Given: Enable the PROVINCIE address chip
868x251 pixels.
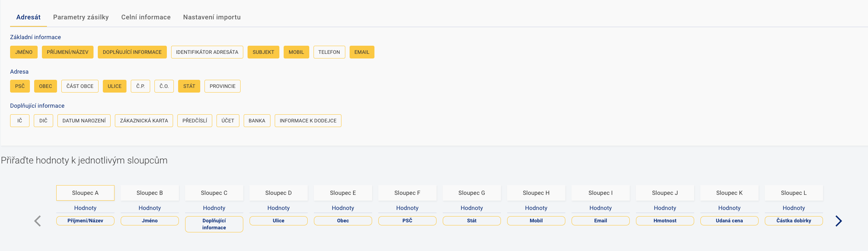Looking at the screenshot, I should click(x=222, y=86).
